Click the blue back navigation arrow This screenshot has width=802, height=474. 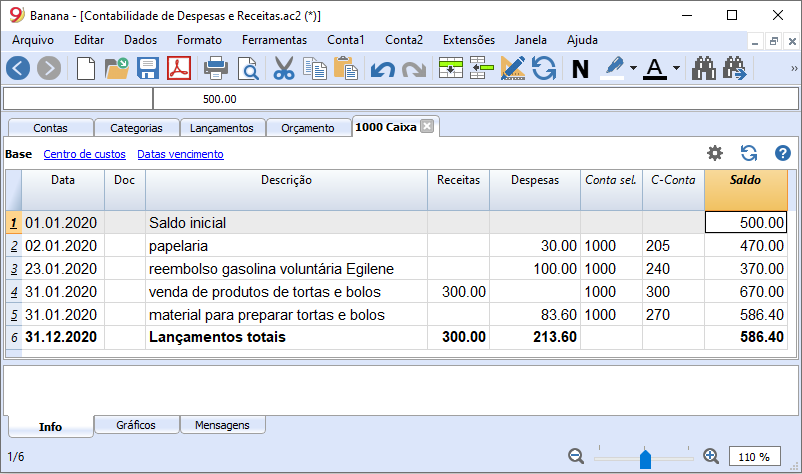[18, 68]
